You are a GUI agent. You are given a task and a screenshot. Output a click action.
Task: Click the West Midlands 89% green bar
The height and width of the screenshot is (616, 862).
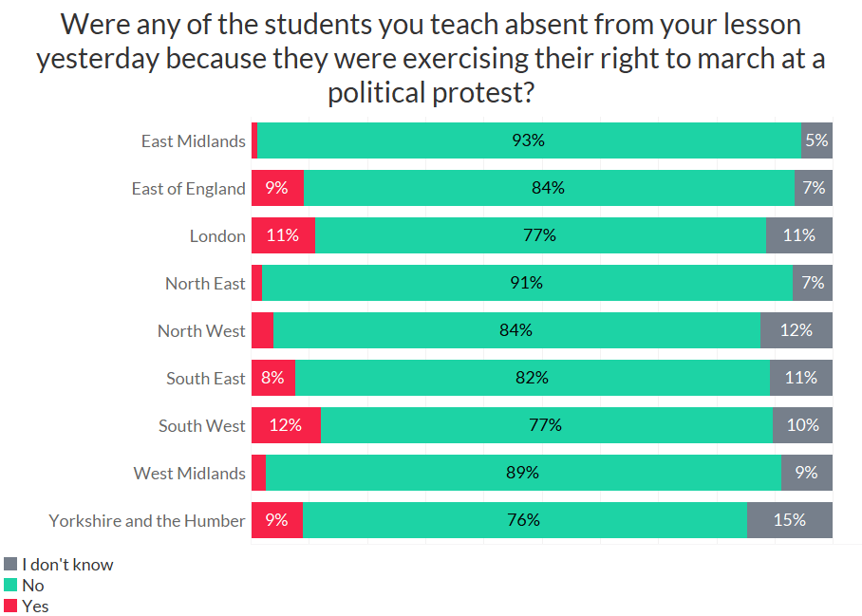pos(523,473)
